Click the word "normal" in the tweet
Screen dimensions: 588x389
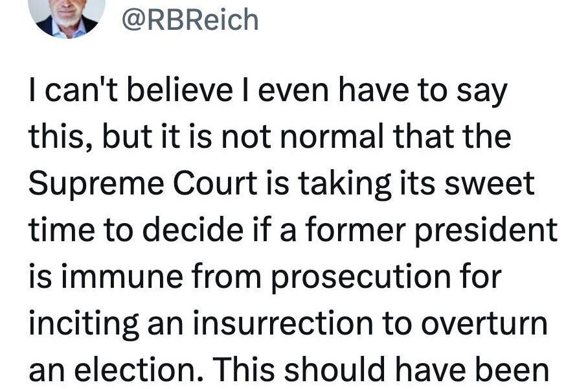pyautogui.click(x=332, y=137)
